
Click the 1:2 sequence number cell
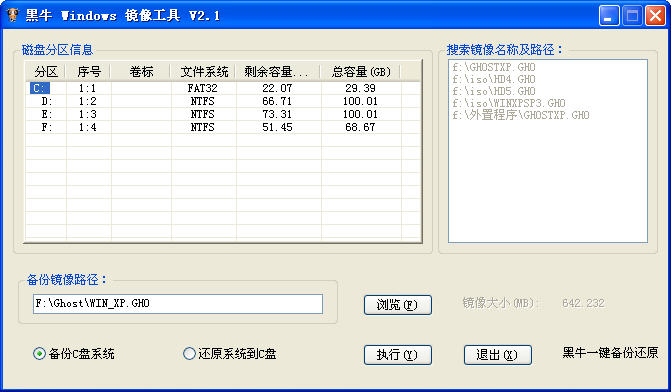tap(87, 101)
